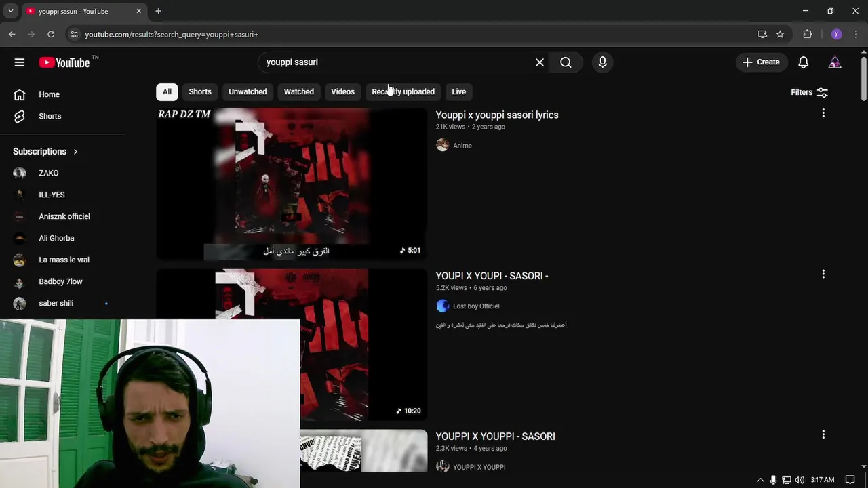
Task: Open the clock showing 3:17 AM
Action: tap(823, 480)
